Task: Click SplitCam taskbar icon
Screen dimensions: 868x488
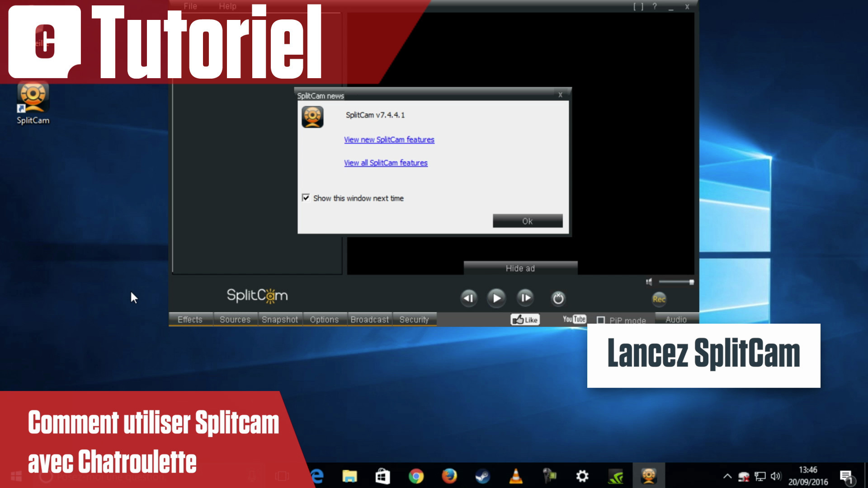Action: (649, 476)
